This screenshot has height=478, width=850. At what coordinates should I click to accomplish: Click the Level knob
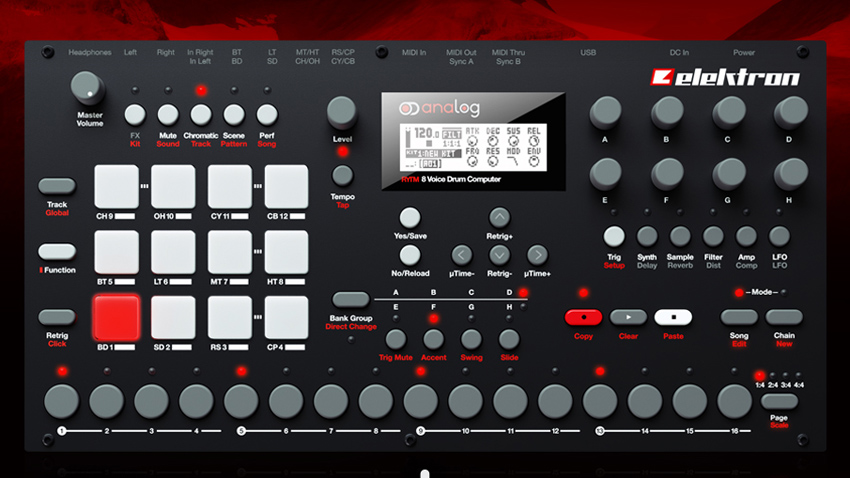(342, 112)
